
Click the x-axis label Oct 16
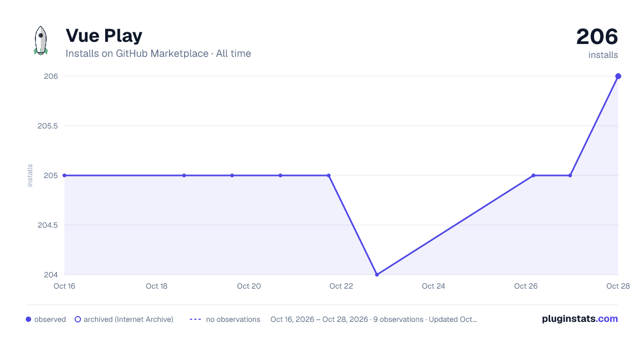pos(64,286)
